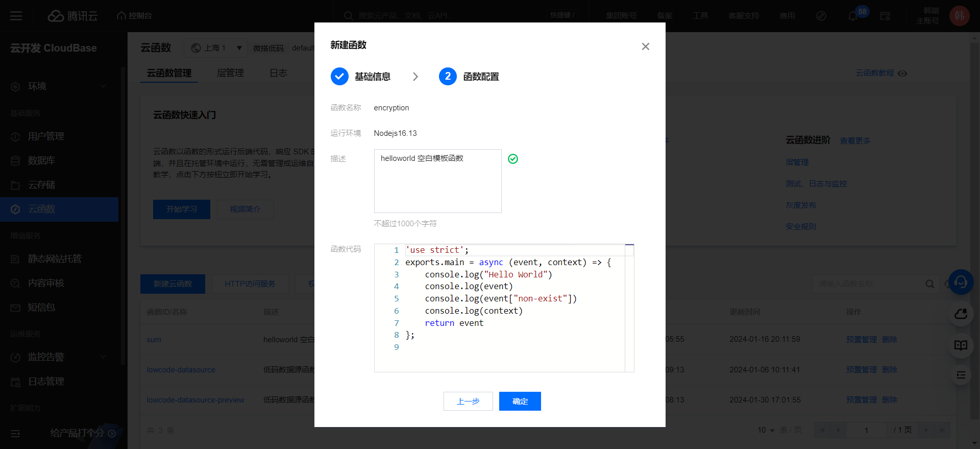
Task: Open the sum function link
Action: click(154, 340)
